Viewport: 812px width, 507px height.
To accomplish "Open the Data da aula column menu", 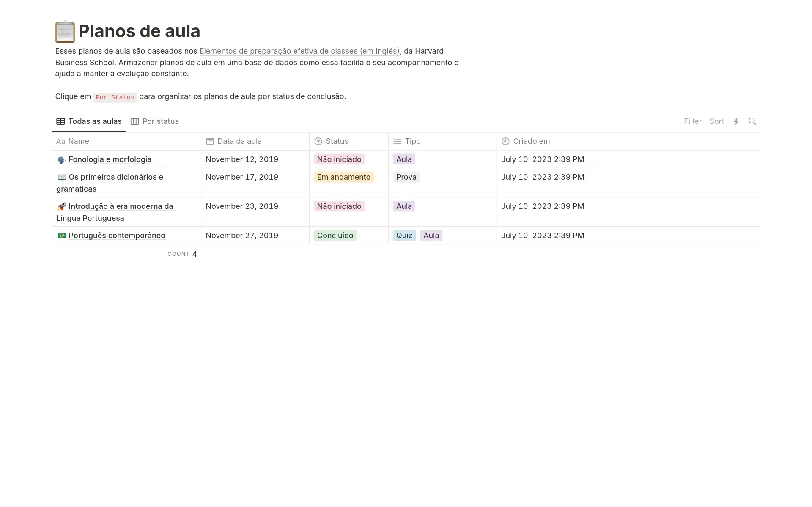I will click(x=239, y=141).
